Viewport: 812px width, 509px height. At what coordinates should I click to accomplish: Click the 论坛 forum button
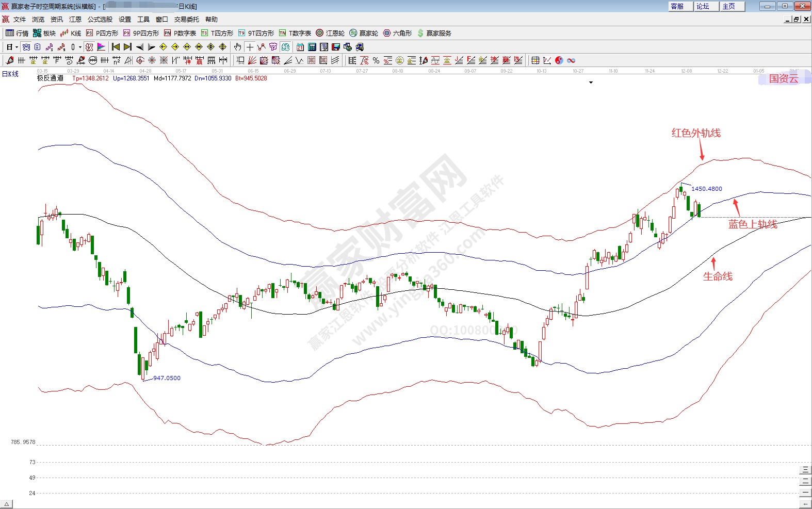pyautogui.click(x=703, y=6)
